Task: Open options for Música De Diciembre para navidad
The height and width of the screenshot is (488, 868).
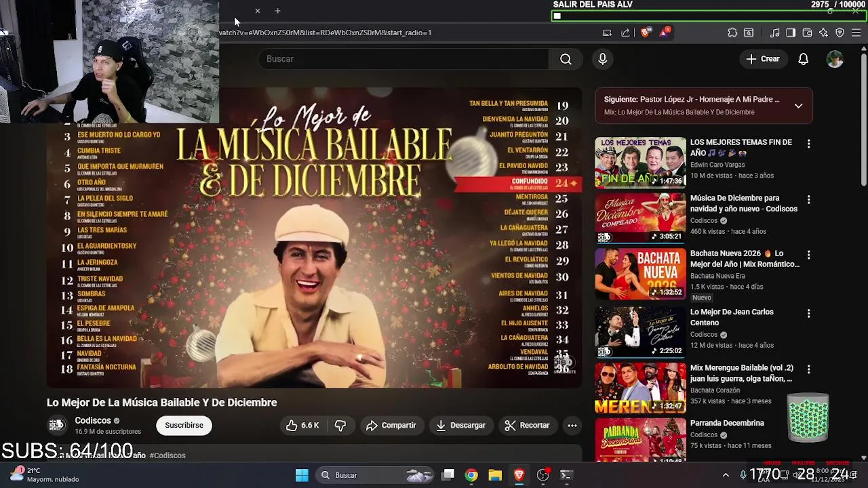Action: coord(808,199)
